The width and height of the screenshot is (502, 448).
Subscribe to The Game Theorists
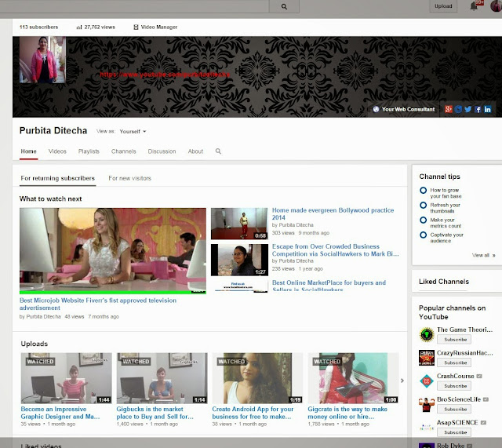coord(455,340)
